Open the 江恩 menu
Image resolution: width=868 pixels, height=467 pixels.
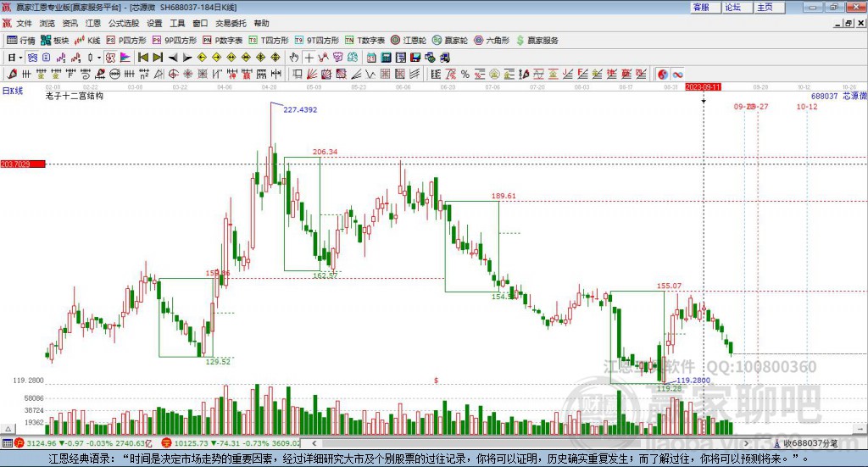(x=93, y=23)
